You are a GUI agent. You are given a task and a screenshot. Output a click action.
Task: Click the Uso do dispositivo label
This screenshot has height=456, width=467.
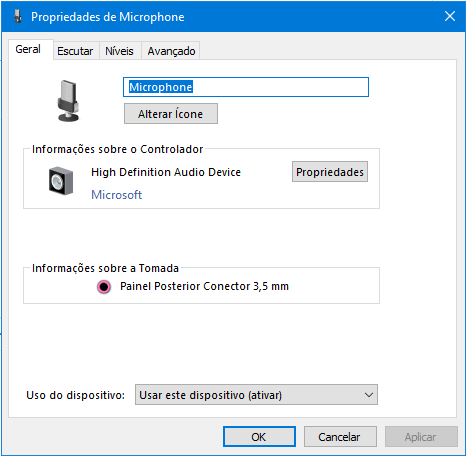76,395
